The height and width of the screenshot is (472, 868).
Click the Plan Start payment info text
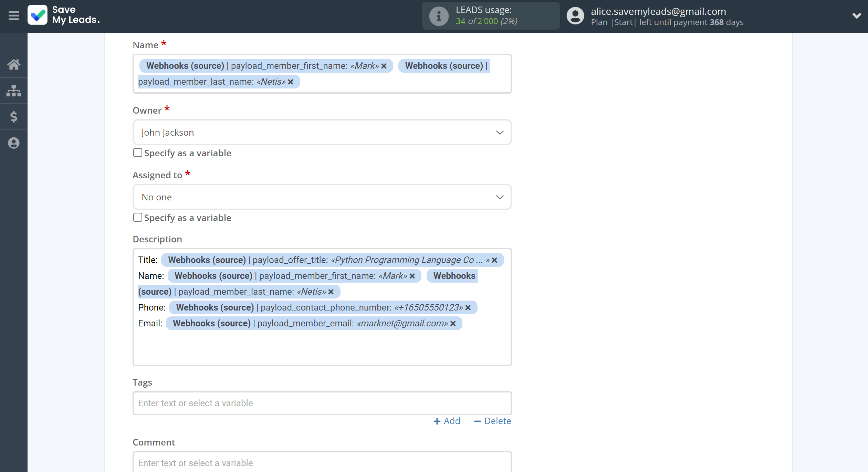tap(667, 22)
